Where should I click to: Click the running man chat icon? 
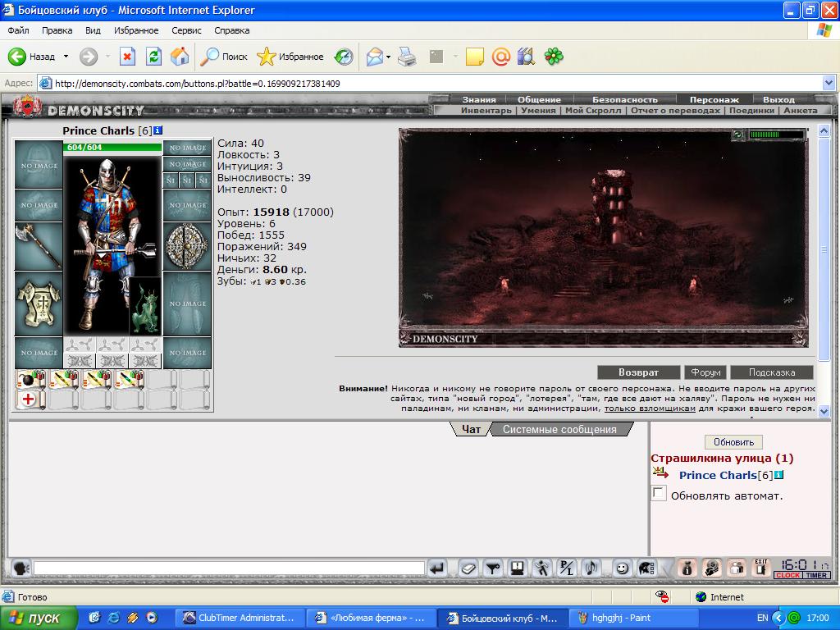tap(542, 568)
